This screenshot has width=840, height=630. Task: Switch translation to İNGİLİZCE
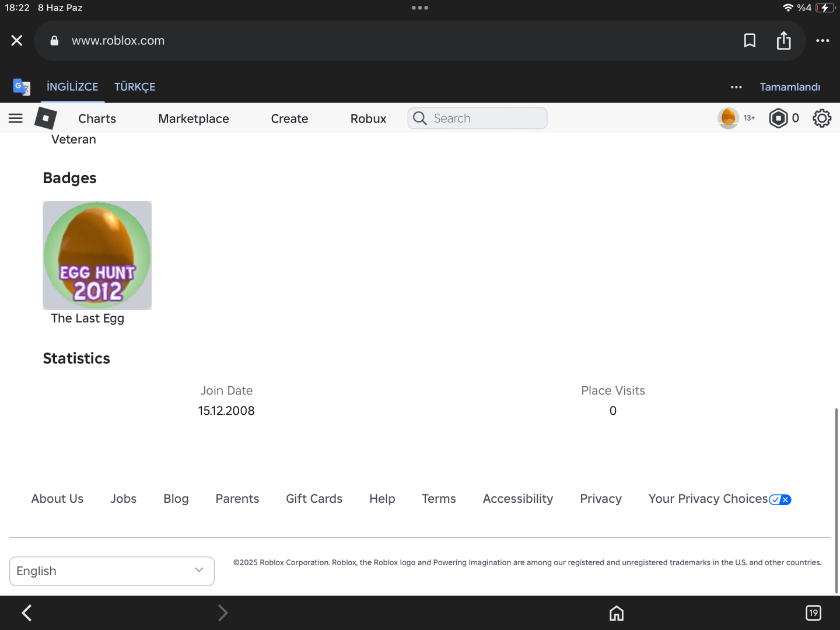point(72,87)
